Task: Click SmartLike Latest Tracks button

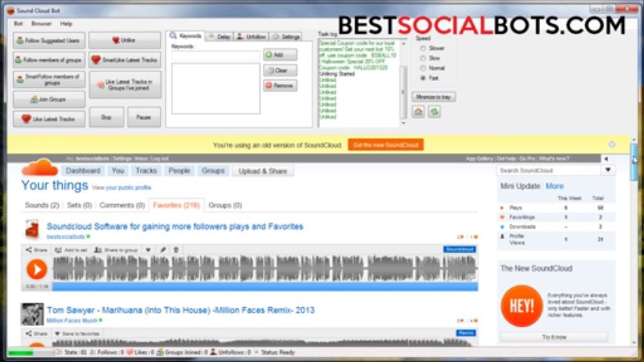Action: 125,60
